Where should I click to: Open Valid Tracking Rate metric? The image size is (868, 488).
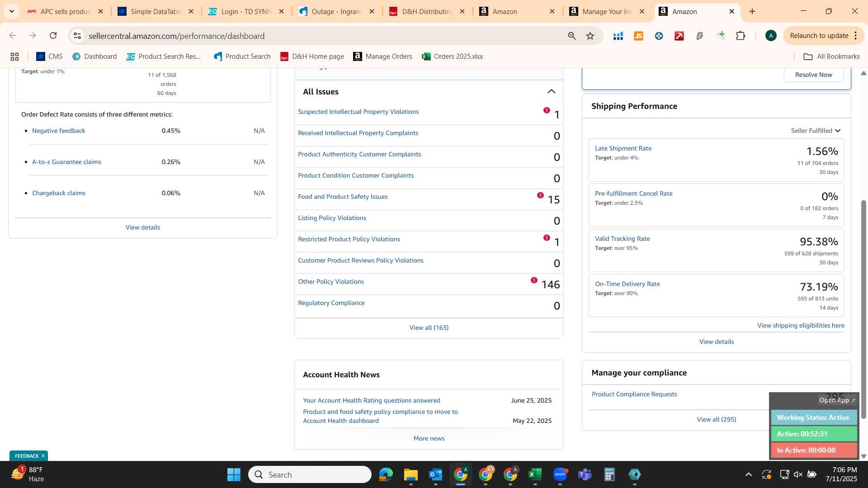[x=622, y=239]
